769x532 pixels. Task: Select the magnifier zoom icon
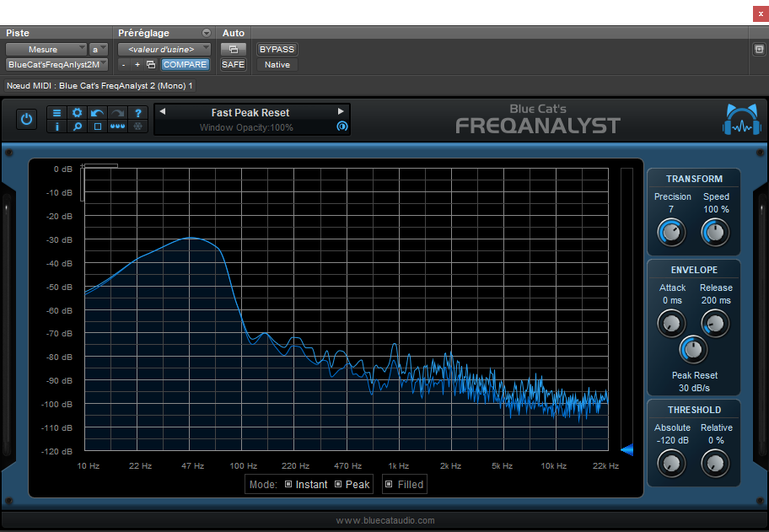77,126
